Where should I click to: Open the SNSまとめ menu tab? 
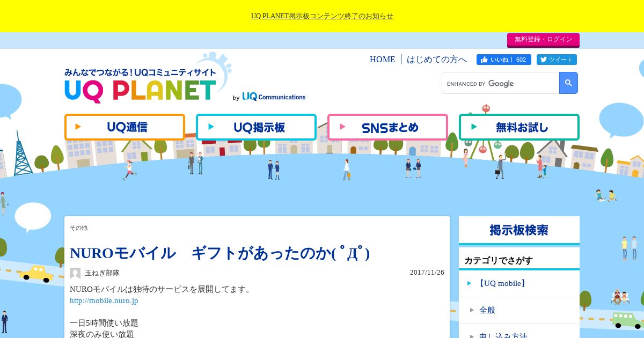coord(387,127)
